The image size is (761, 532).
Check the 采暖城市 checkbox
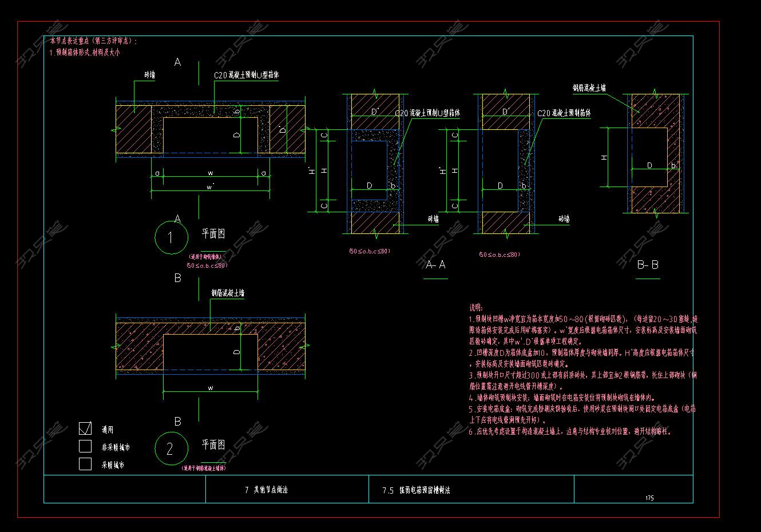tap(85, 464)
